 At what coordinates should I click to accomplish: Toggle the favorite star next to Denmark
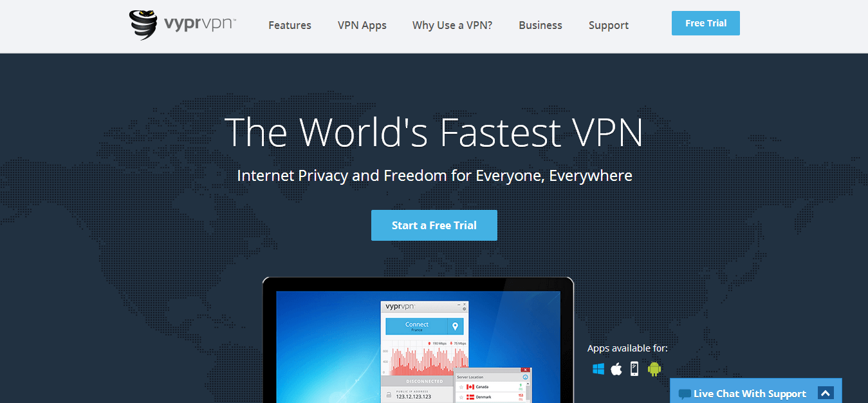pos(461,397)
